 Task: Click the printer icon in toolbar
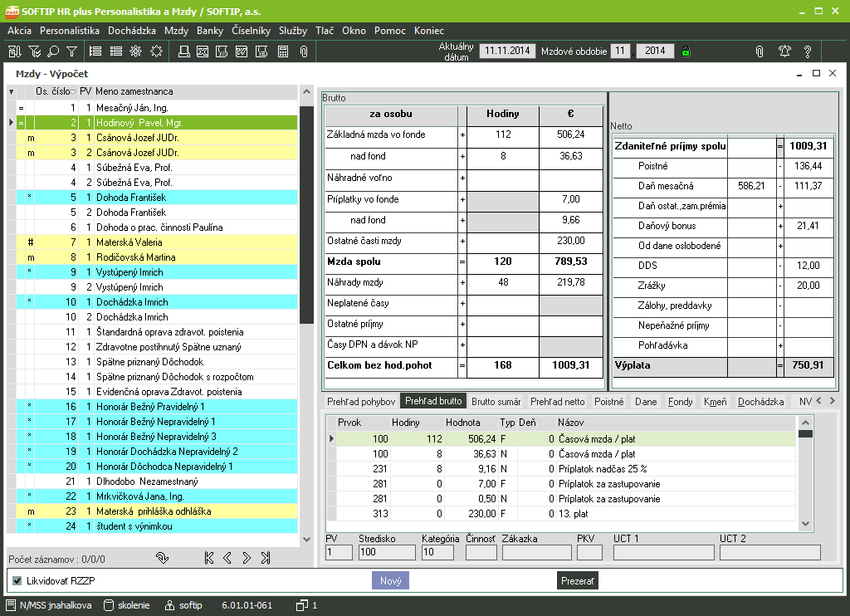[184, 51]
